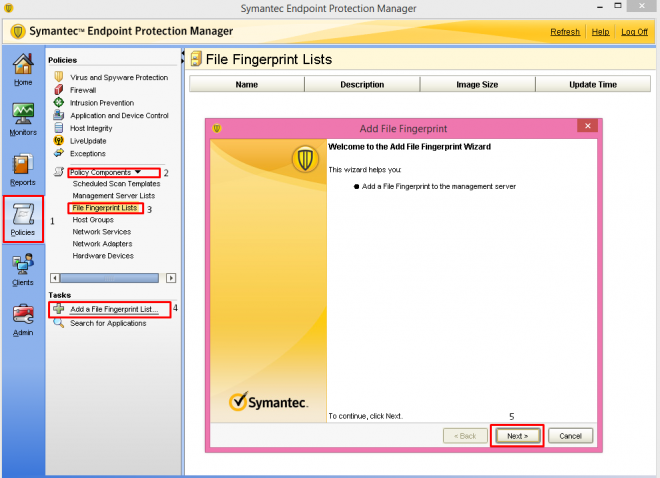Viewport: 660px width, 478px height.
Task: Click Next in the wizard
Action: coord(517,436)
